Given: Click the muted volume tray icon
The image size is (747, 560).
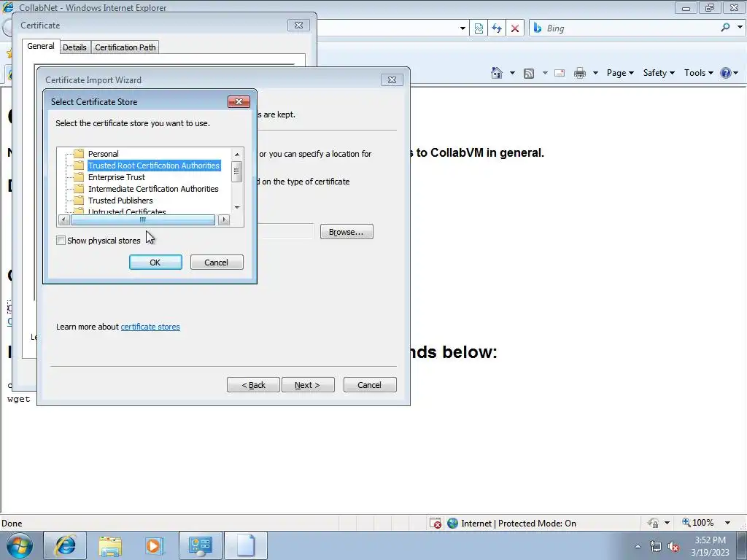Looking at the screenshot, I should [x=673, y=546].
